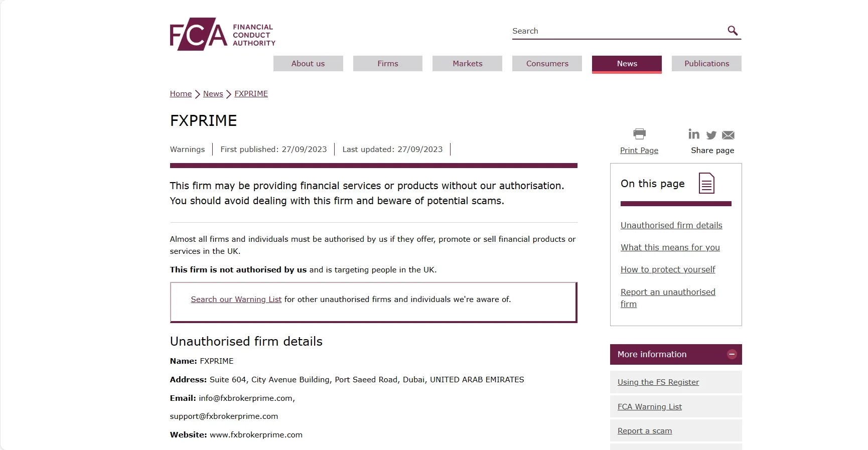Viewport: 868px width, 450px height.
Task: Click the FCA logo
Action: pos(222,34)
